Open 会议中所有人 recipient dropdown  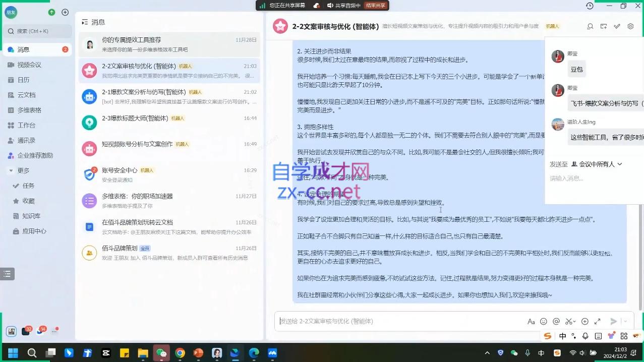click(x=597, y=164)
